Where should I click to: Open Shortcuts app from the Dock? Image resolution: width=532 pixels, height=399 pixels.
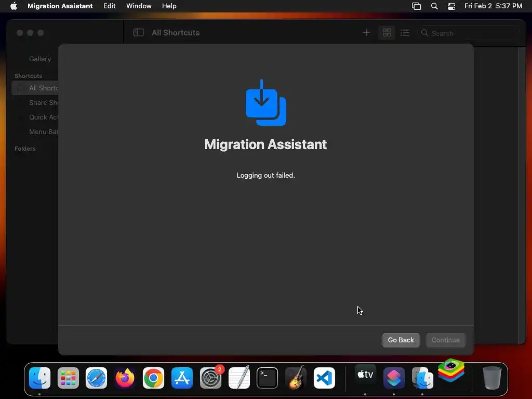point(394,378)
